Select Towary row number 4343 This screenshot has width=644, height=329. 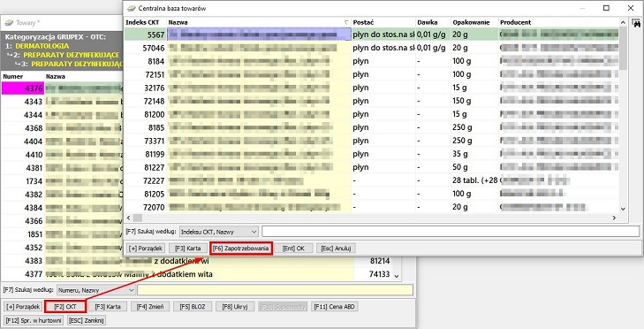(63, 102)
